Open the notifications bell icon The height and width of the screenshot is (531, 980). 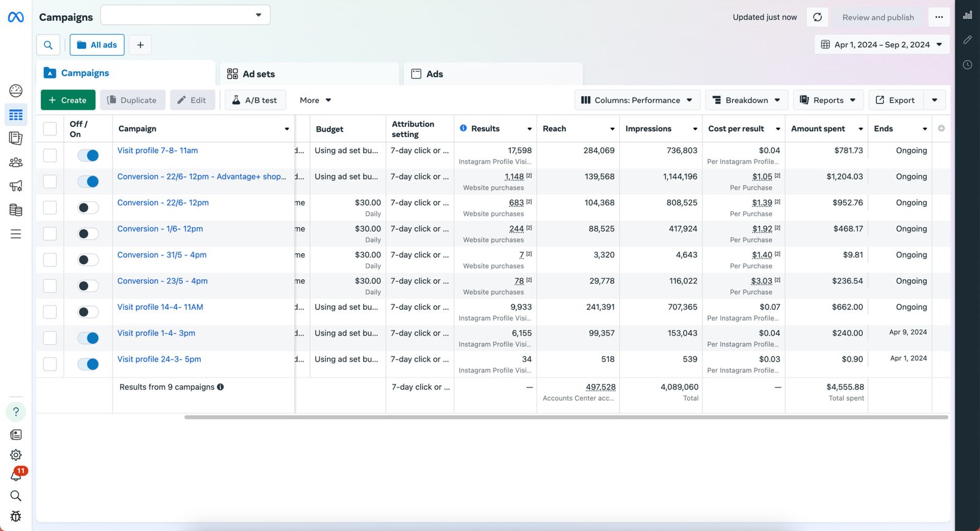click(x=16, y=475)
